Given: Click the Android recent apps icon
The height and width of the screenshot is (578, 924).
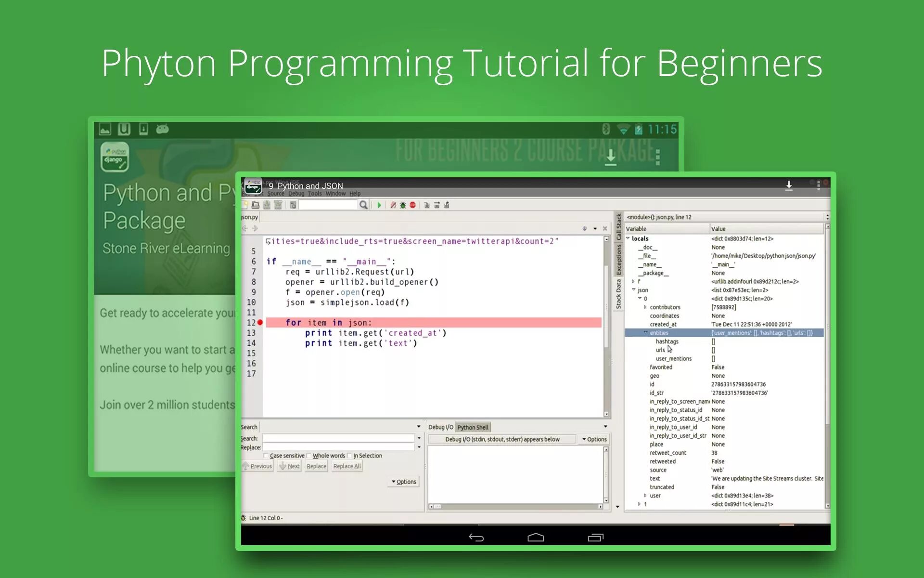Looking at the screenshot, I should click(595, 538).
